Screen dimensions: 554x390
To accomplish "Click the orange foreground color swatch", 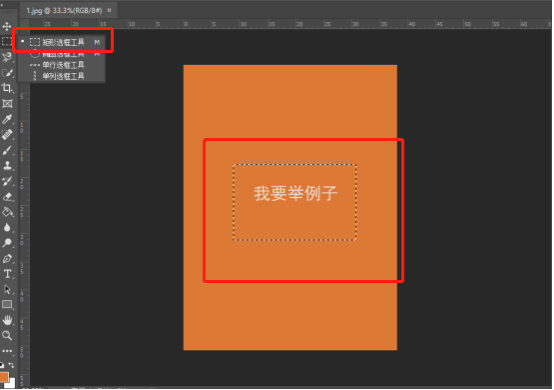I will tap(4, 377).
